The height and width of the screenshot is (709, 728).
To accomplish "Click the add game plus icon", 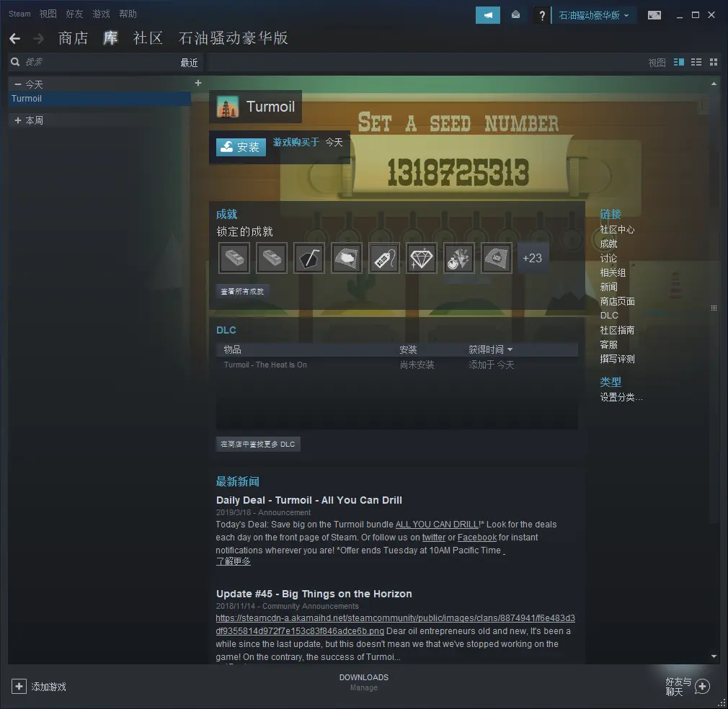I will point(19,686).
